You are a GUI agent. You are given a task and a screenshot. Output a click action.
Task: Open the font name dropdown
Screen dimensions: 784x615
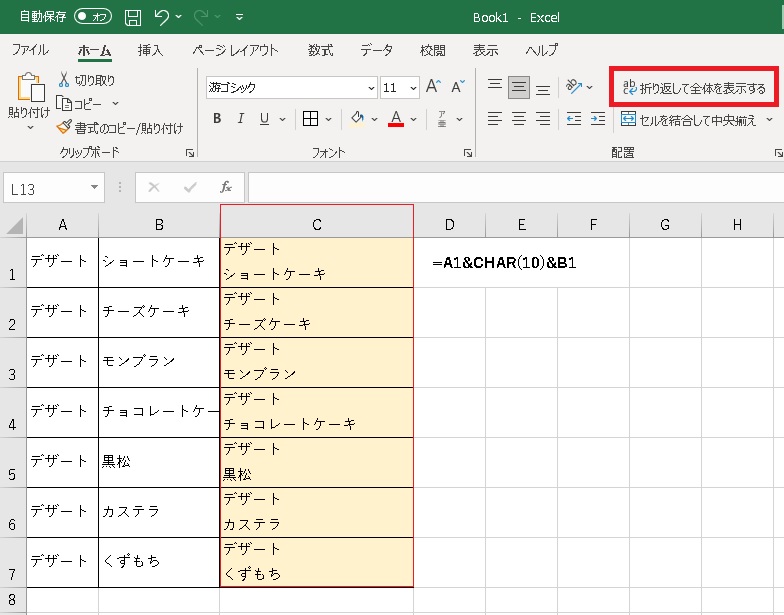click(x=371, y=87)
